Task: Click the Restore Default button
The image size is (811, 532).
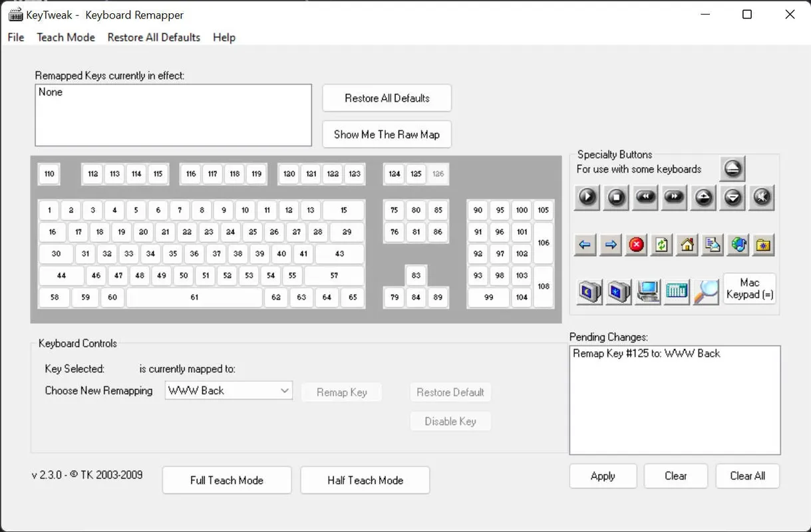Action: pos(450,392)
